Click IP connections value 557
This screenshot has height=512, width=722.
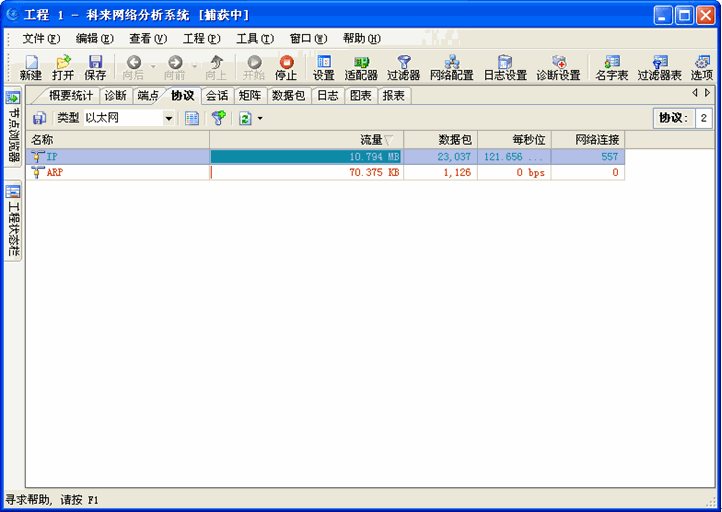(588, 157)
